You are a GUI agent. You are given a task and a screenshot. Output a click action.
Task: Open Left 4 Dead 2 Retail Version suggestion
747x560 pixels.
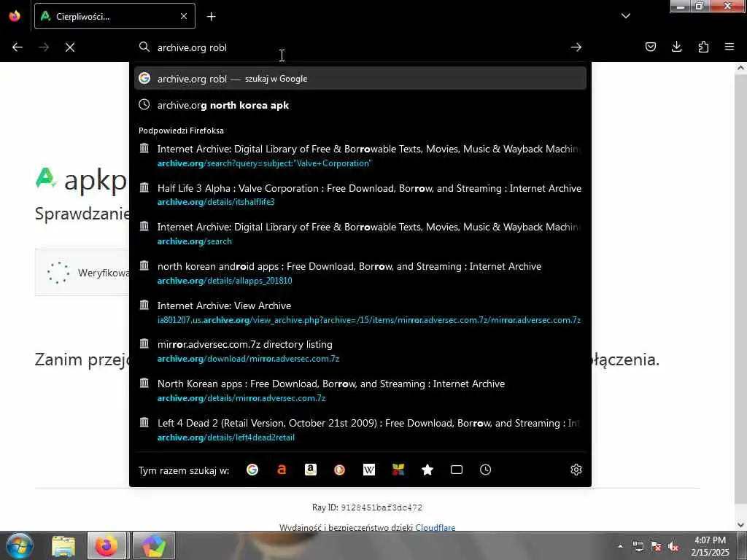tap(360, 430)
